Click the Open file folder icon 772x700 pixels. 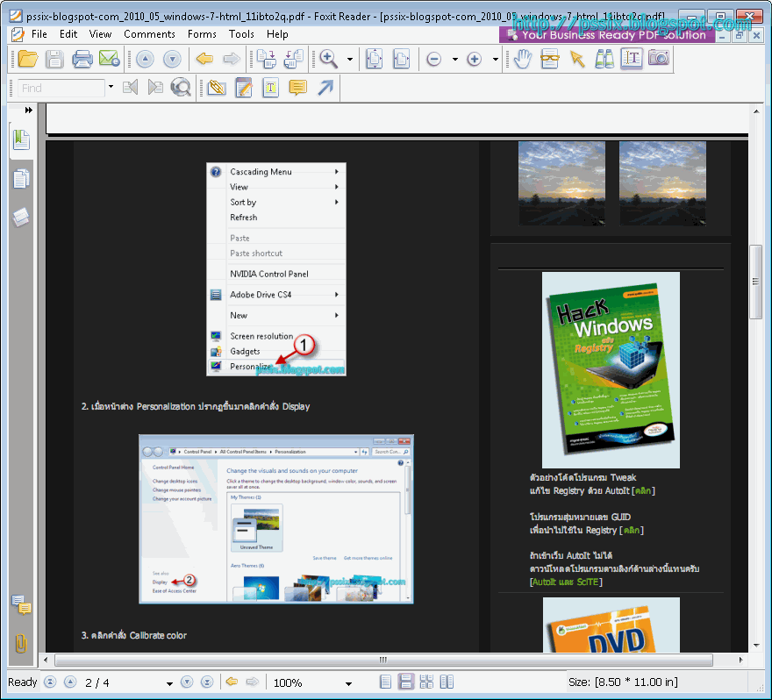pos(27,59)
